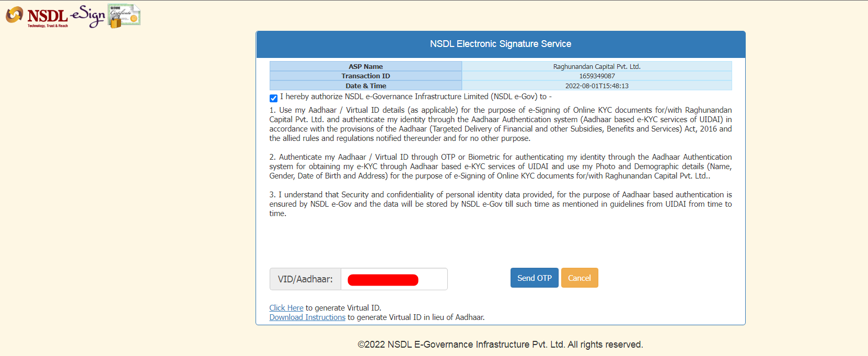Click the copyright footer text
Screen dimensions: 868x356
coord(500,345)
